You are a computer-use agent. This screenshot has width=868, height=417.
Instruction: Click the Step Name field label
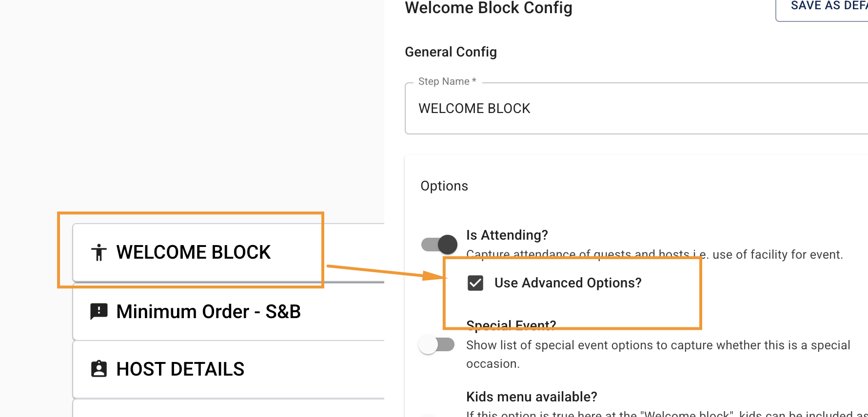click(x=447, y=81)
